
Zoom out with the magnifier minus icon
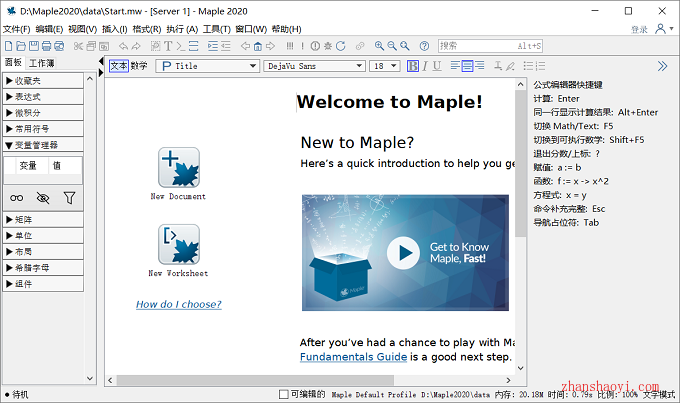tap(392, 46)
